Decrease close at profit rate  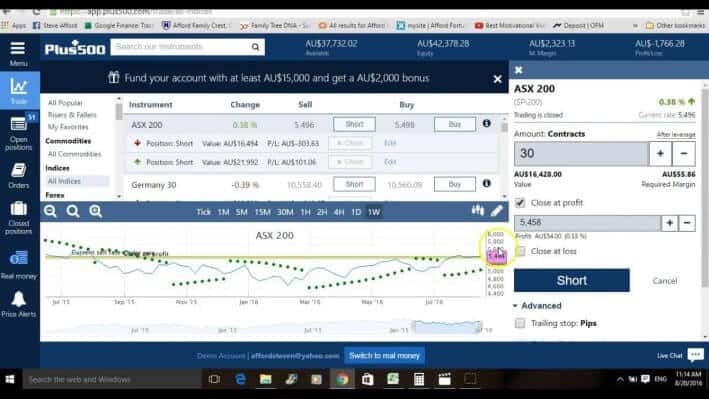tap(687, 223)
